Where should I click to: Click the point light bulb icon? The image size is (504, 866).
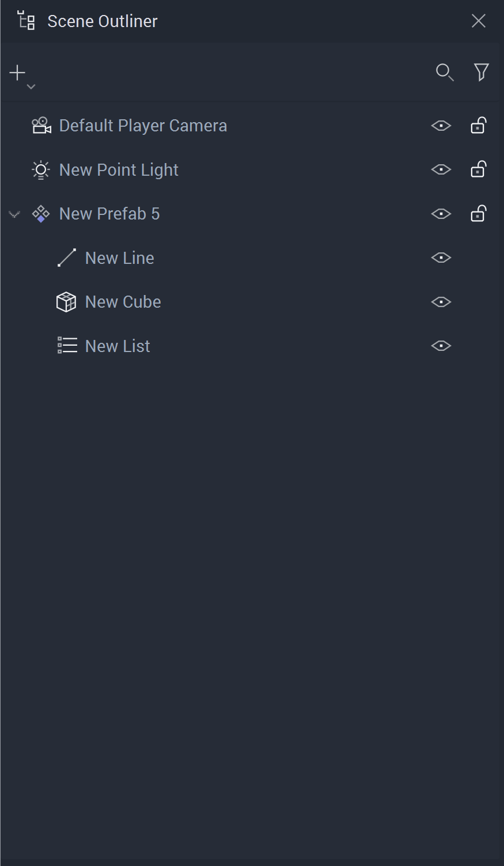[x=41, y=170]
